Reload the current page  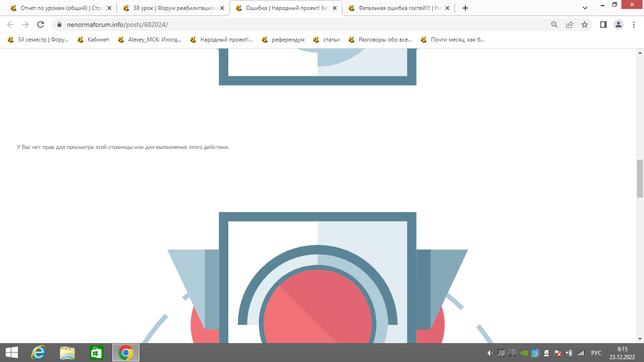point(41,25)
